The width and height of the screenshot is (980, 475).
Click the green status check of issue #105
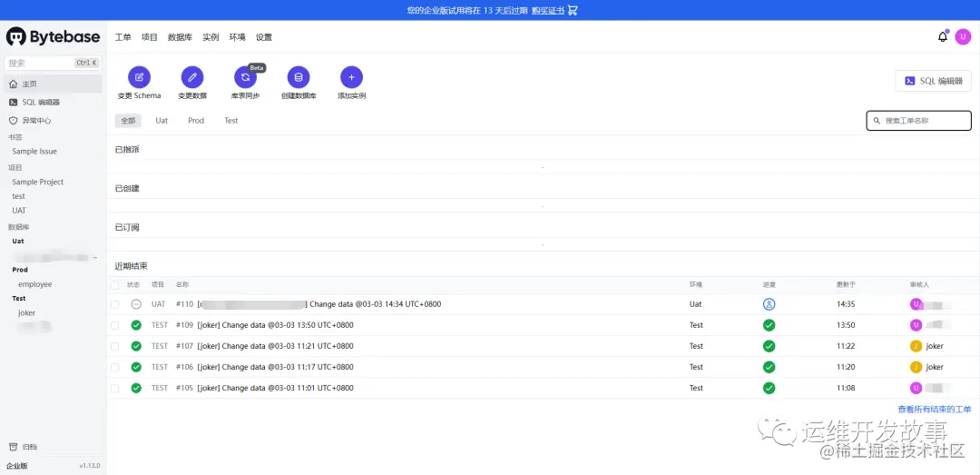[x=136, y=388]
